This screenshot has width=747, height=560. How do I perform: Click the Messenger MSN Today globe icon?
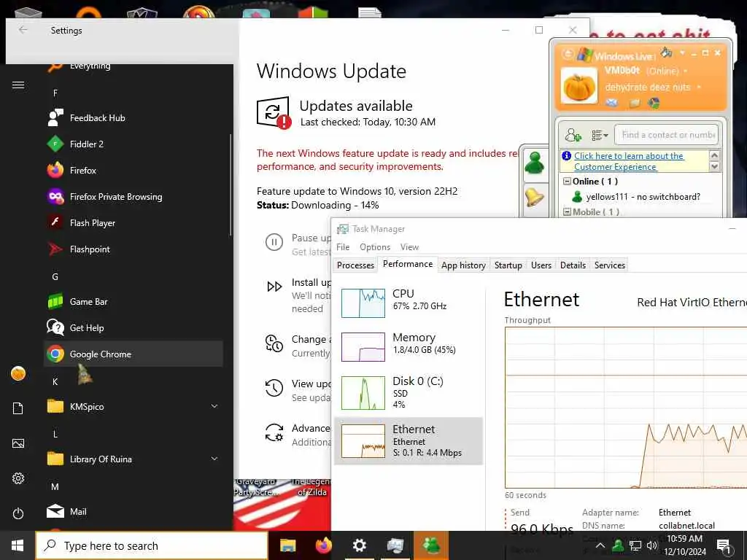point(654,103)
